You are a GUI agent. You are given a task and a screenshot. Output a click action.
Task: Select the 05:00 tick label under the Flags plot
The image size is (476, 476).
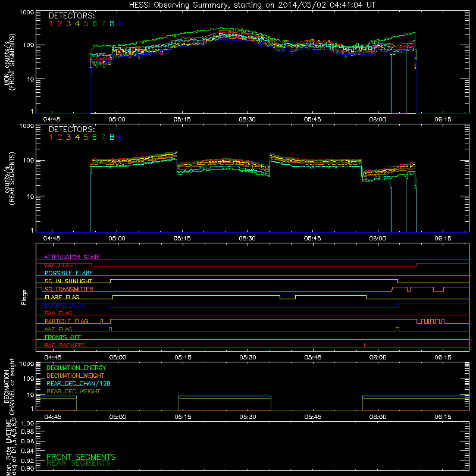click(x=118, y=358)
